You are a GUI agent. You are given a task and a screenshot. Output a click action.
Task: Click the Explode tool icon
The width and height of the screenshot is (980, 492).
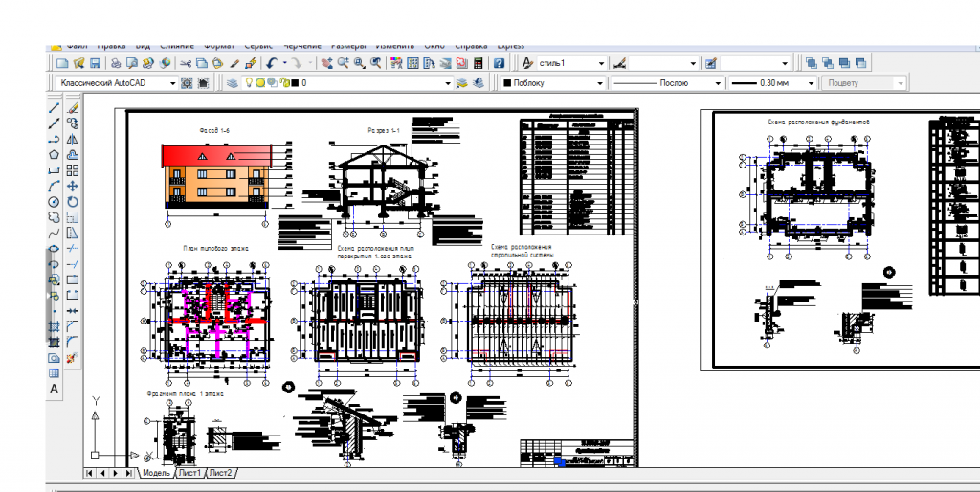click(73, 358)
